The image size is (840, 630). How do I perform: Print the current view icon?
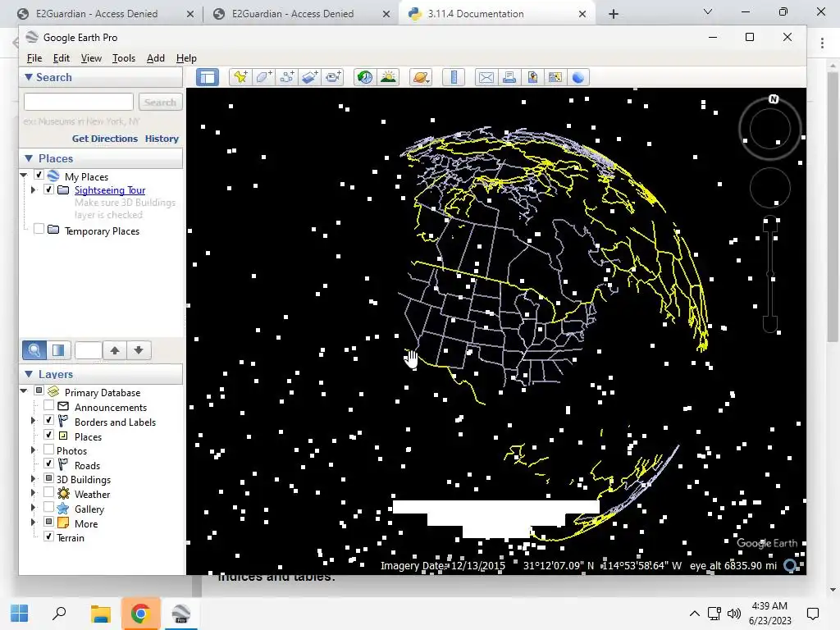coord(509,77)
